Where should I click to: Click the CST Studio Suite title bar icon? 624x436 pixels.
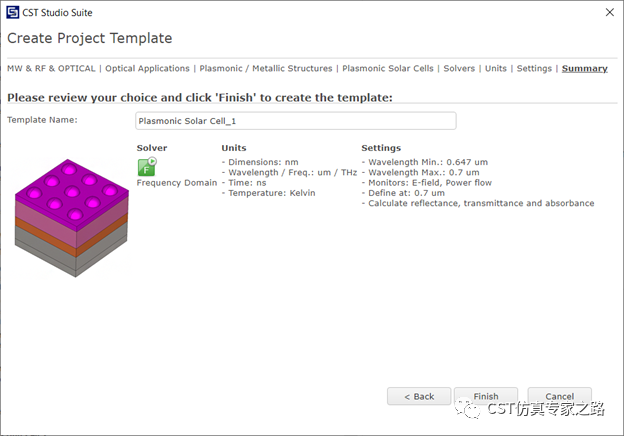[13, 12]
